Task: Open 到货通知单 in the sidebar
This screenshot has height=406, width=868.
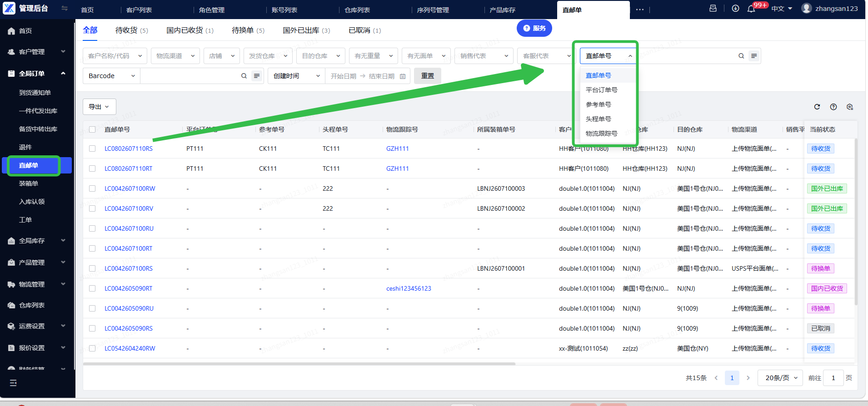Action: 35,93
